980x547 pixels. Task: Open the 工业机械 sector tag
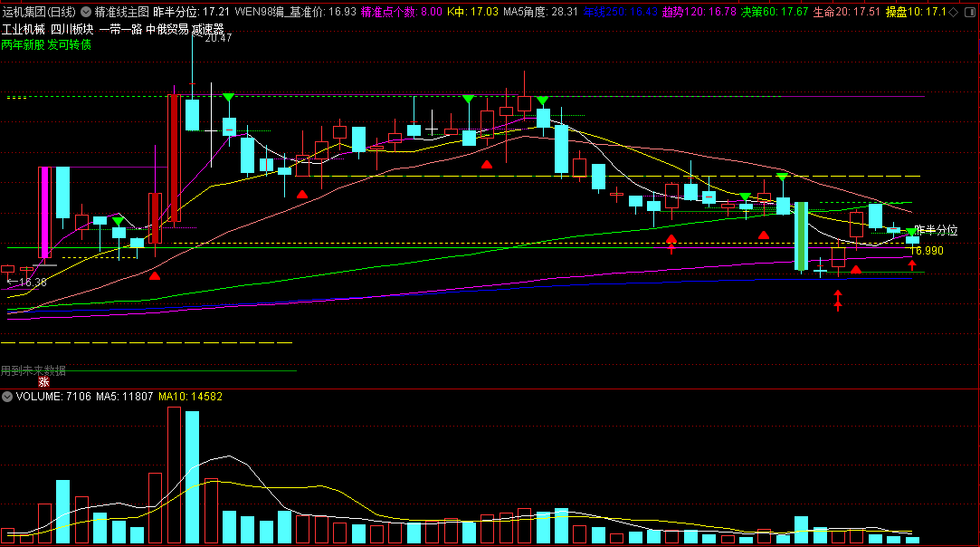pos(24,29)
